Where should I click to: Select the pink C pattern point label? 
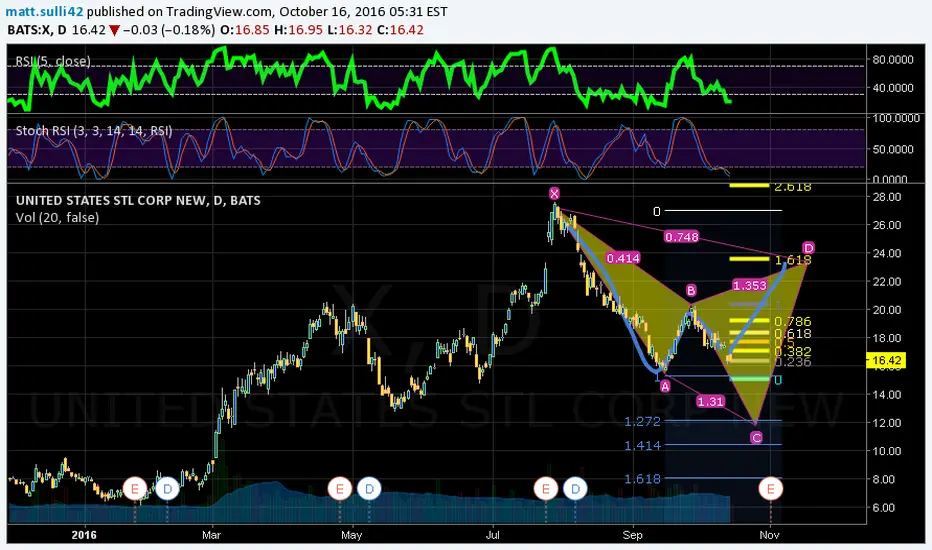click(756, 438)
